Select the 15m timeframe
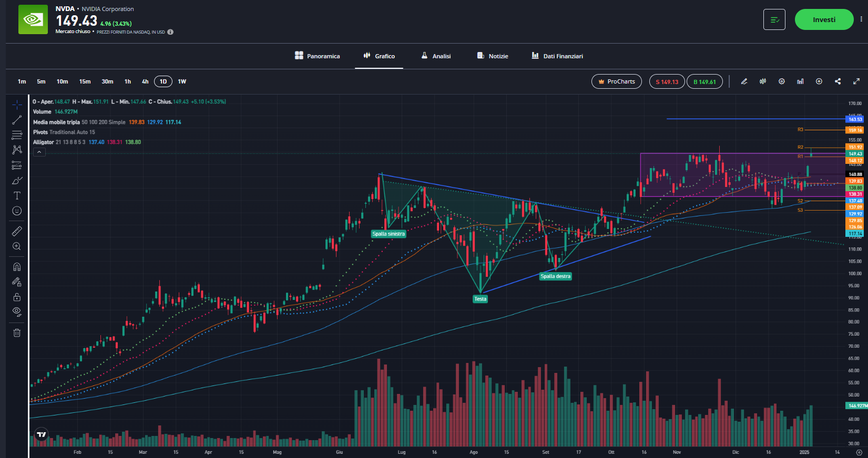868x458 pixels. (x=85, y=81)
